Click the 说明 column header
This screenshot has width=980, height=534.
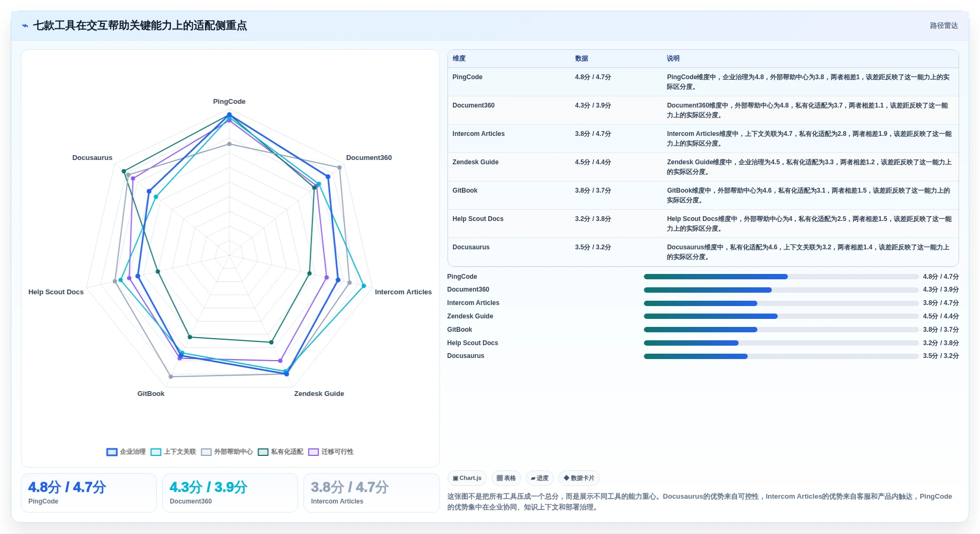click(673, 58)
